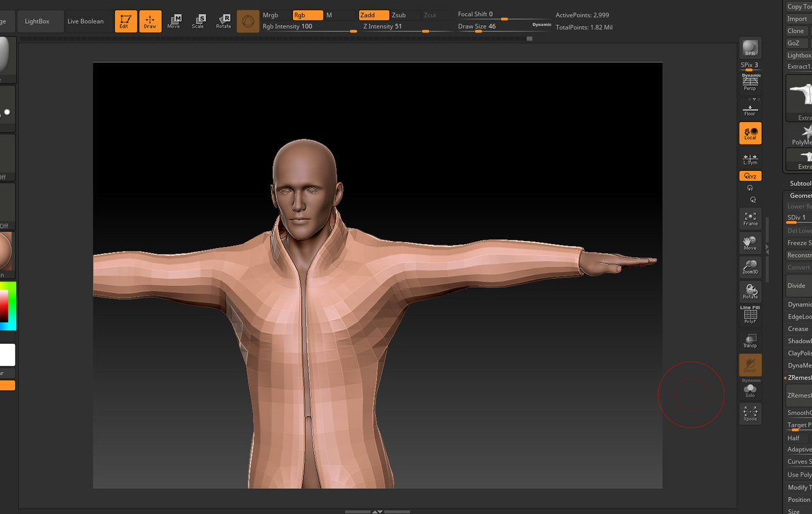
Task: Switch to the Move mode icon
Action: [174, 21]
